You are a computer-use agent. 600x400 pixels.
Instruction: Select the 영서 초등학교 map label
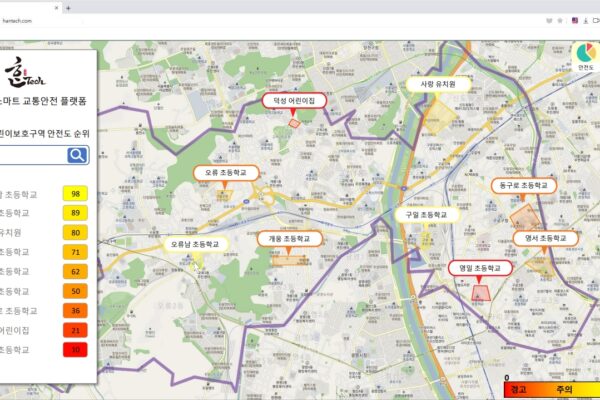(546, 238)
